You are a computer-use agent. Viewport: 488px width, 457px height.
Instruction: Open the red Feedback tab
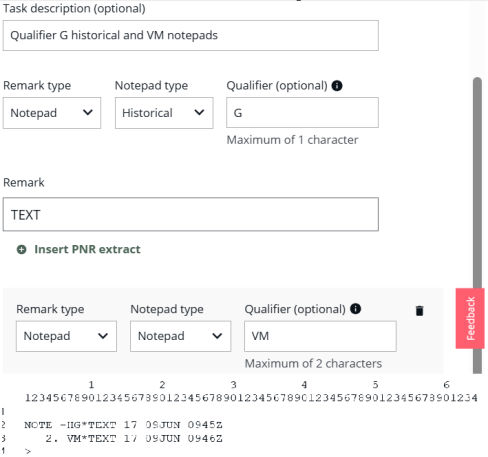pos(470,318)
